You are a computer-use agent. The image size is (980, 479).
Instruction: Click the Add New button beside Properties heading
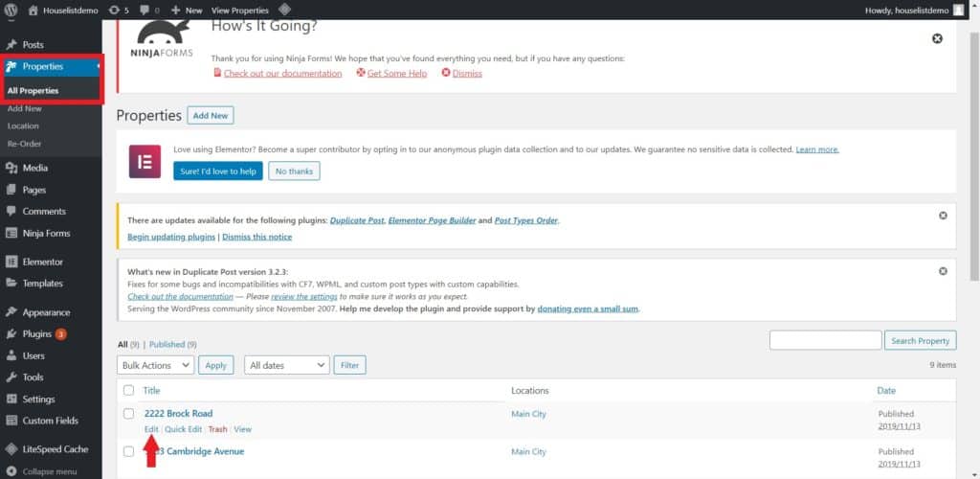pyautogui.click(x=210, y=116)
